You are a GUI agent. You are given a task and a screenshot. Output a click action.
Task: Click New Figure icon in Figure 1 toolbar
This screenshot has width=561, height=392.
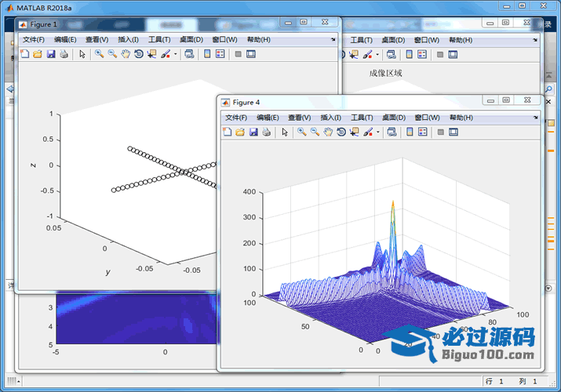pos(24,54)
